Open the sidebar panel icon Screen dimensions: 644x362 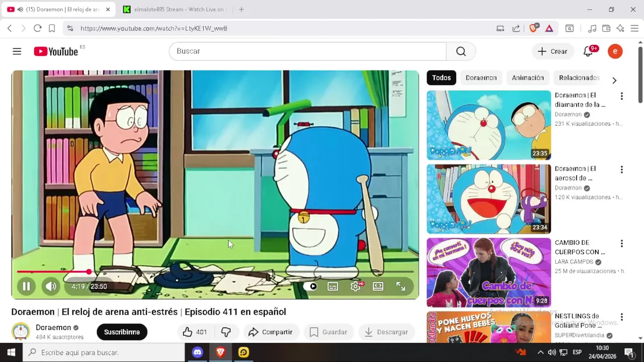pos(570,29)
